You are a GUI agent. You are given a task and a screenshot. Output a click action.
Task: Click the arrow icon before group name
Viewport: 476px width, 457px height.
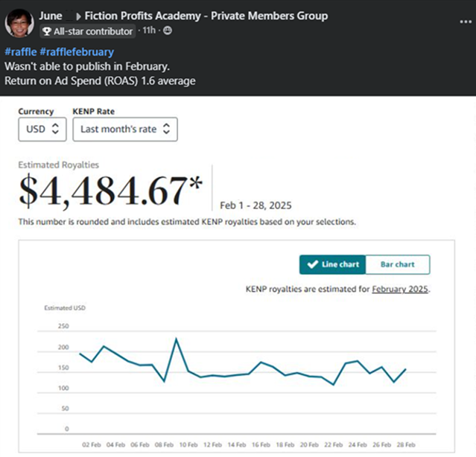(78, 16)
